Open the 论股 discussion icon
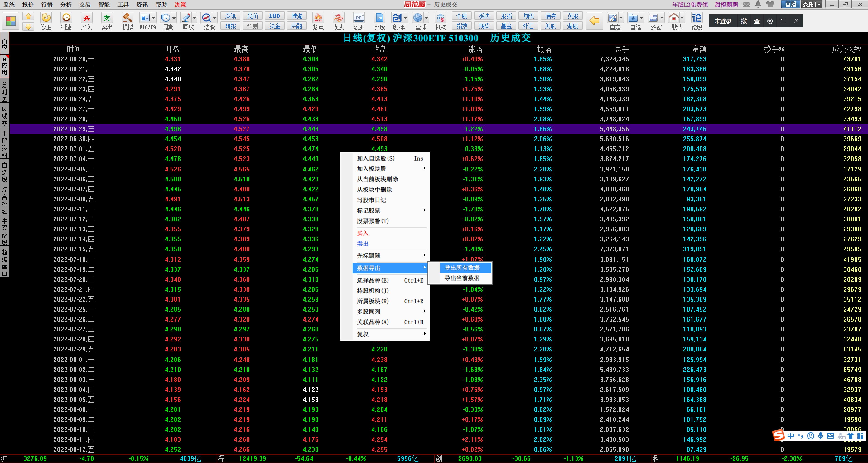The width and height of the screenshot is (868, 463). [x=697, y=18]
